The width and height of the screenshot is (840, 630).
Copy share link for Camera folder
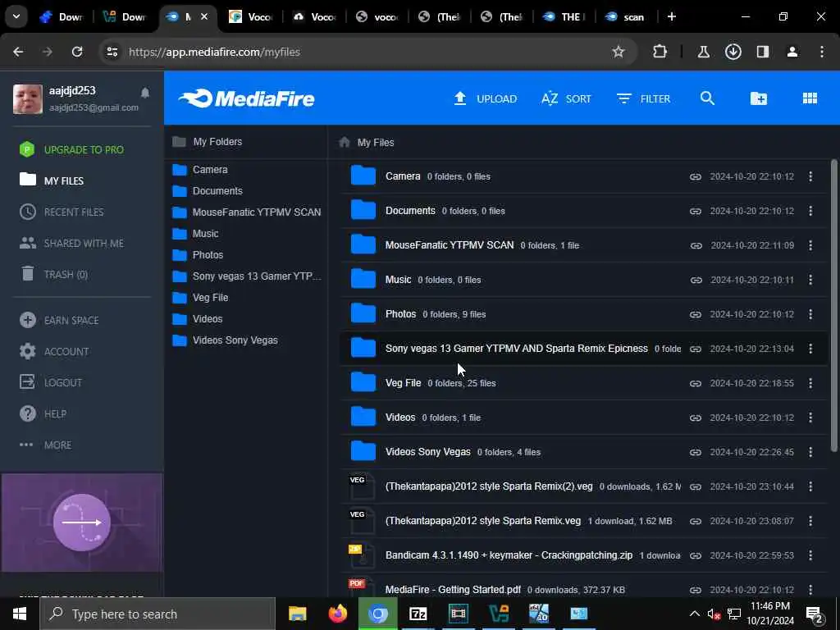click(696, 177)
